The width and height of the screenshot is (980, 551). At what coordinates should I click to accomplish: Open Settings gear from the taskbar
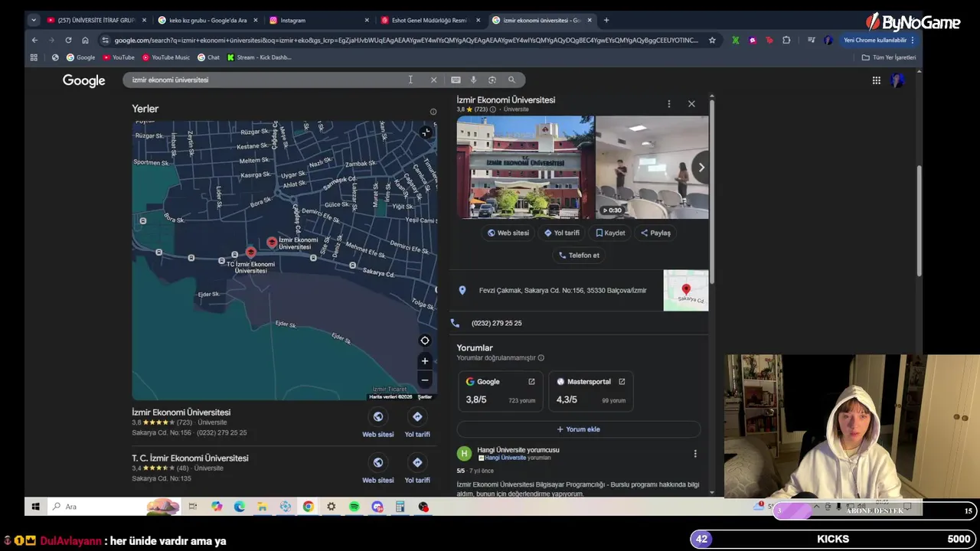pos(331,507)
